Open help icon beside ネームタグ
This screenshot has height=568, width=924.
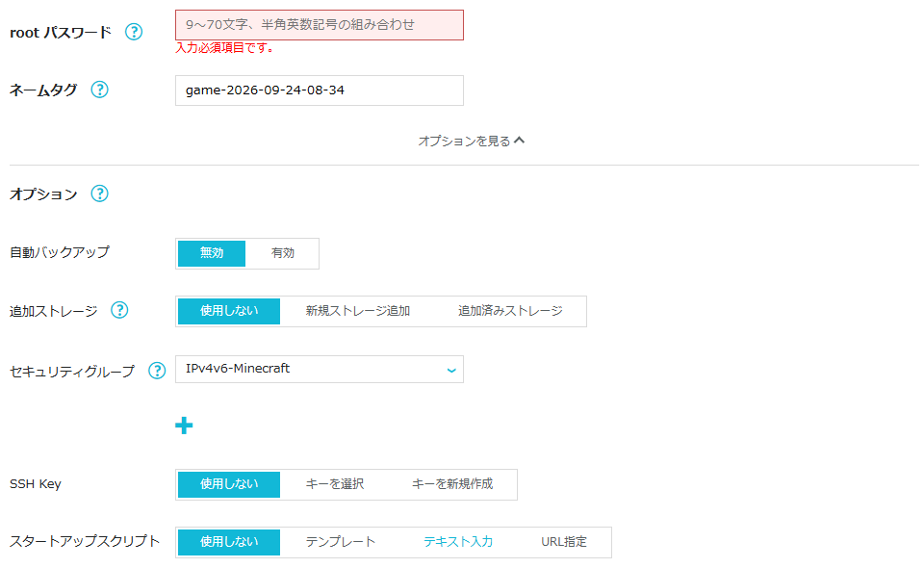[99, 90]
